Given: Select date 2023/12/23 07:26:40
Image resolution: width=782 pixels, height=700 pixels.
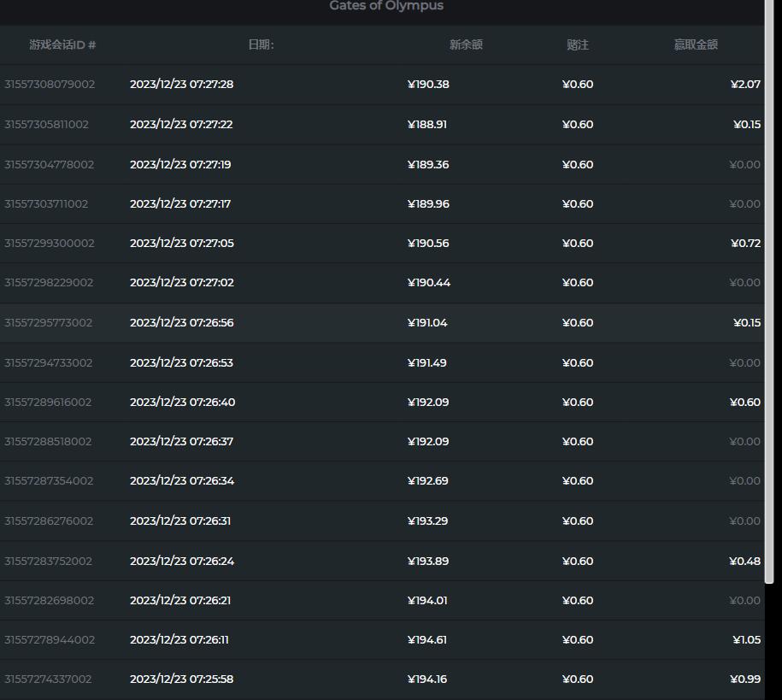Looking at the screenshot, I should coord(183,403).
